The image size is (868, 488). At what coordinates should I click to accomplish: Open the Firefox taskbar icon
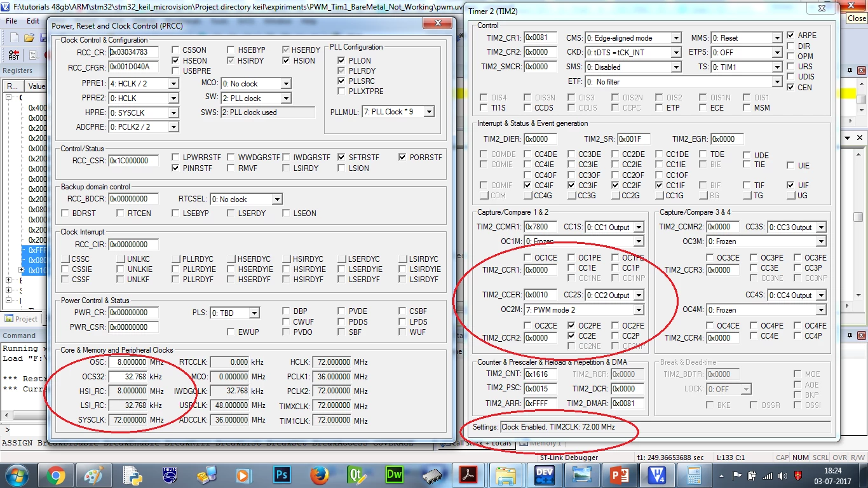click(319, 475)
